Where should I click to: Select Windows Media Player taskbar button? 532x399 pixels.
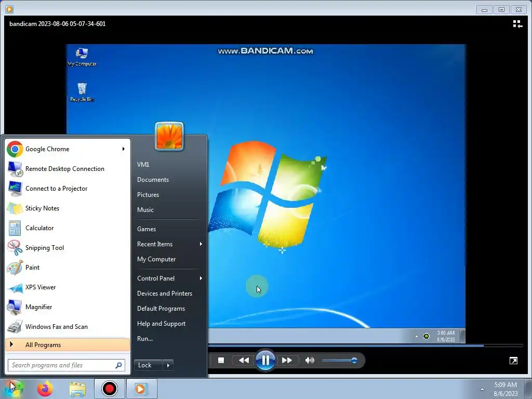coord(141,389)
